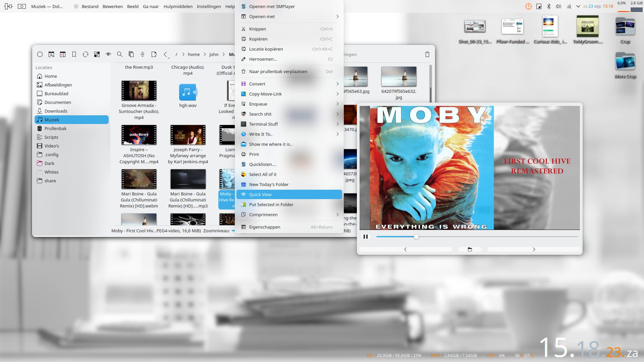Viewport: 644px width, 362px height.
Task: Expand the breadcrumb chevron after 'john'
Action: pos(223,54)
